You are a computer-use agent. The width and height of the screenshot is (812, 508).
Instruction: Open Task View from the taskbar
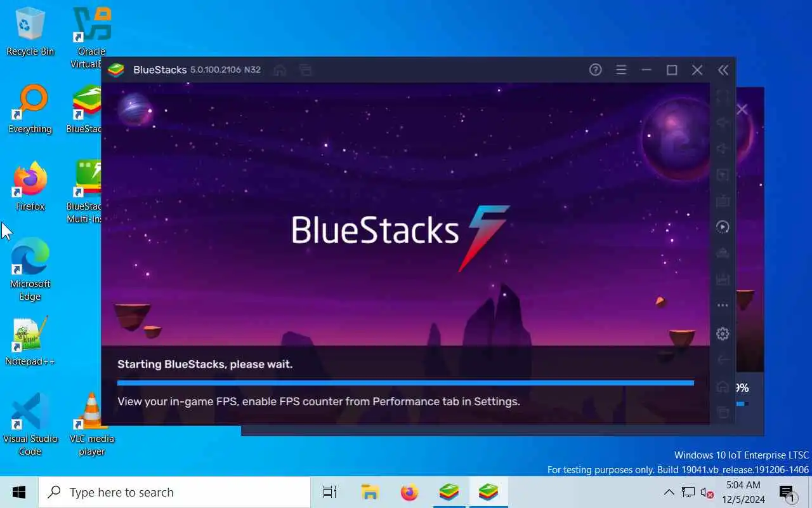330,492
